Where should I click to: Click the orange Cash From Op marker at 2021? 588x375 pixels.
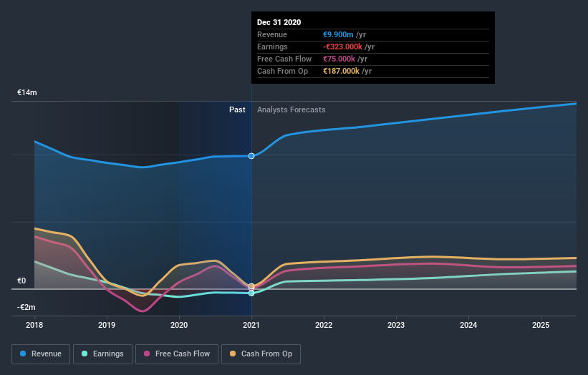(251, 286)
